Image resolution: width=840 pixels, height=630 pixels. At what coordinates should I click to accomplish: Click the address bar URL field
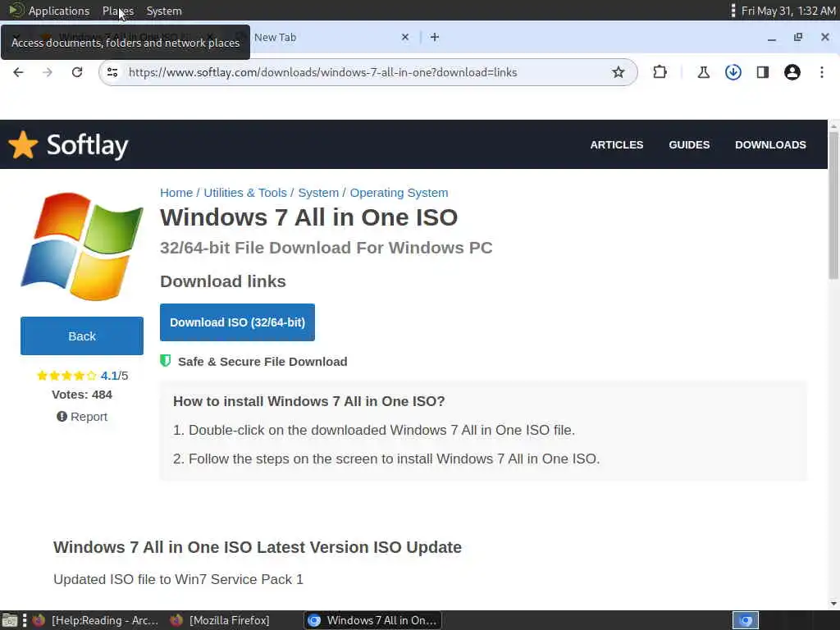pos(367,72)
